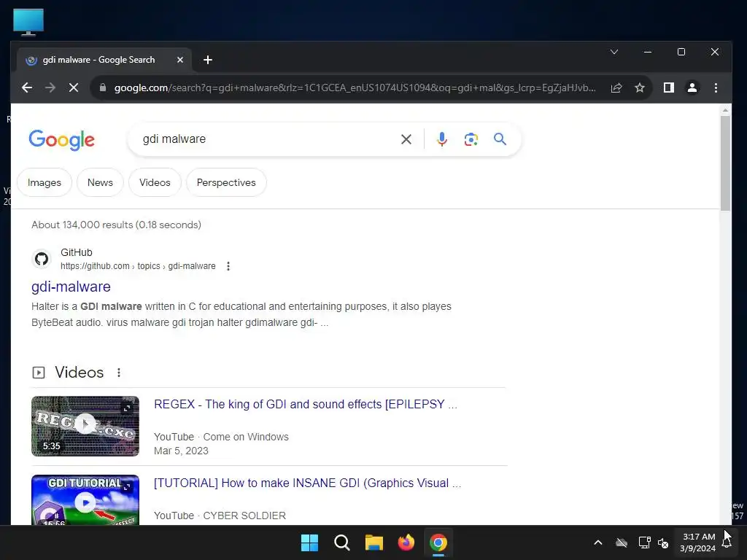The height and width of the screenshot is (560, 747).
Task: Open the TUTORIAL How to make INSANE GDI link
Action: click(x=307, y=483)
